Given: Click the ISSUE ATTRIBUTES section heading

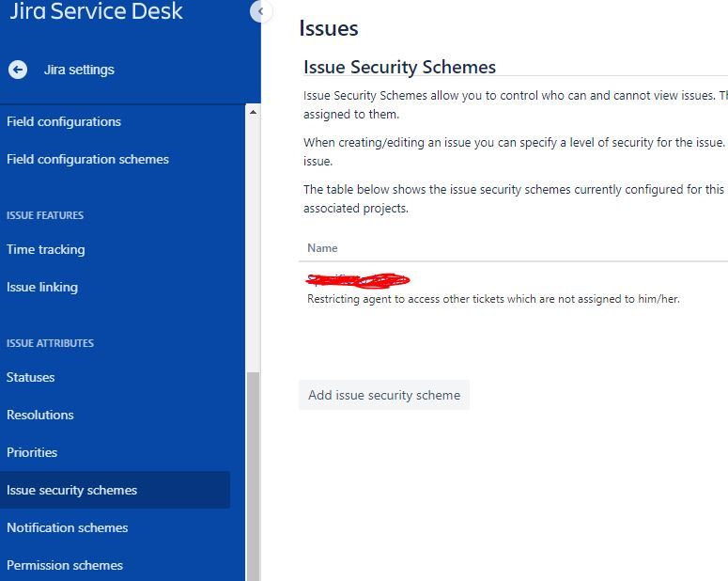Looking at the screenshot, I should (50, 343).
